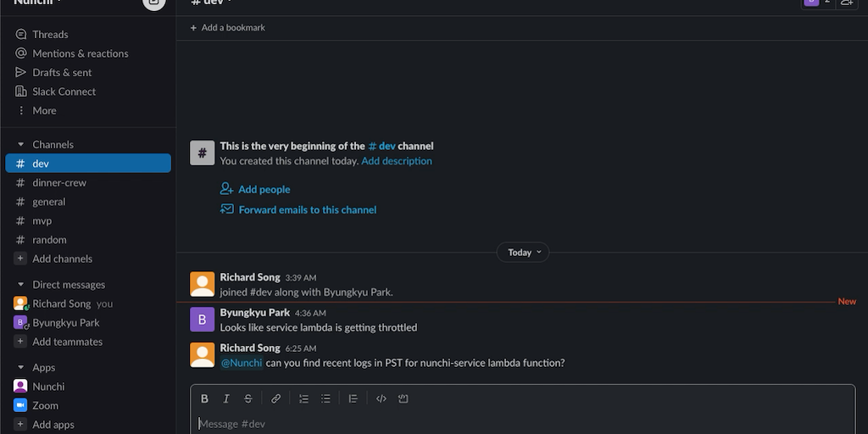
Task: Add a bookmark to the channel
Action: click(228, 28)
